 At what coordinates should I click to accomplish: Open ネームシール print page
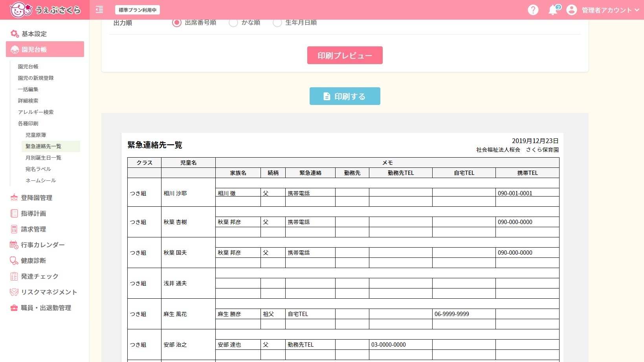click(x=40, y=181)
